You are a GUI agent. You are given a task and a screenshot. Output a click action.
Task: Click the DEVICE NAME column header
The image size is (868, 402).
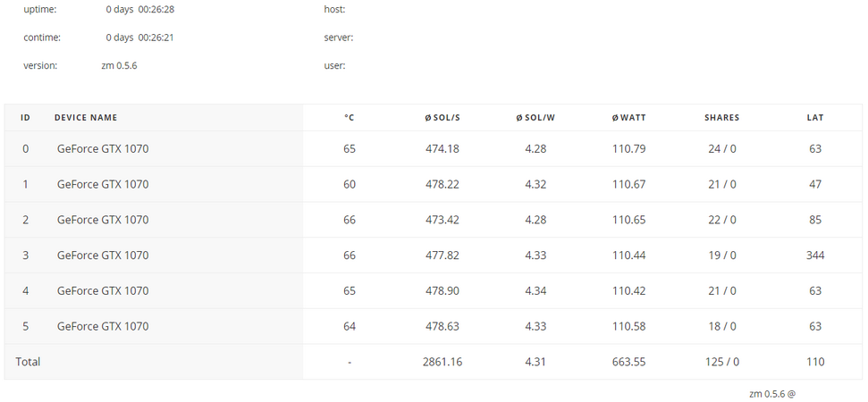click(86, 118)
